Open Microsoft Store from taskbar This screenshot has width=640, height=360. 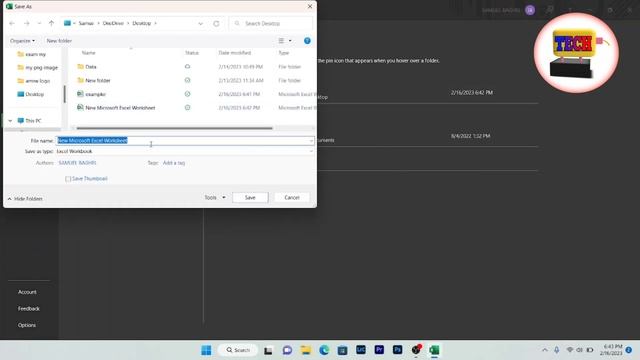click(x=342, y=350)
